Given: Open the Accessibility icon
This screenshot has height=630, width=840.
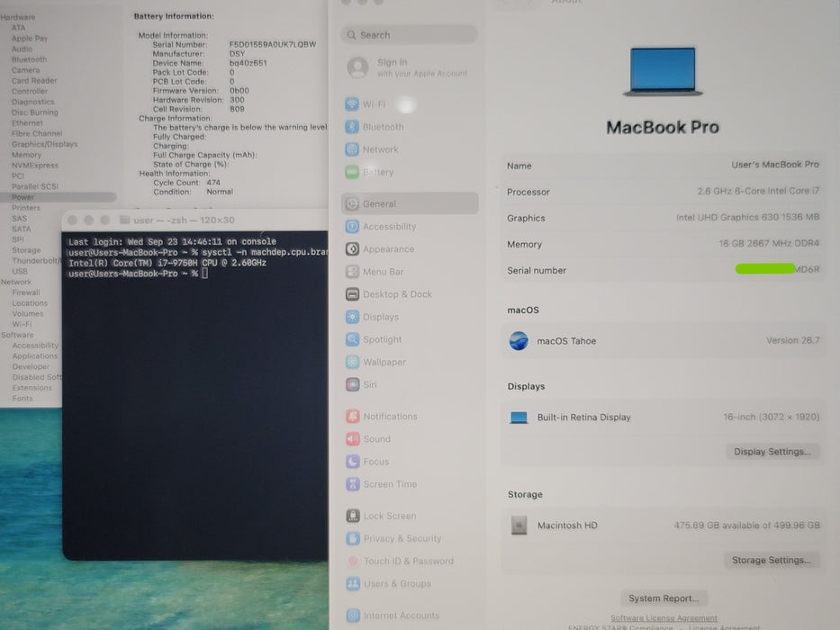Looking at the screenshot, I should coord(352,226).
